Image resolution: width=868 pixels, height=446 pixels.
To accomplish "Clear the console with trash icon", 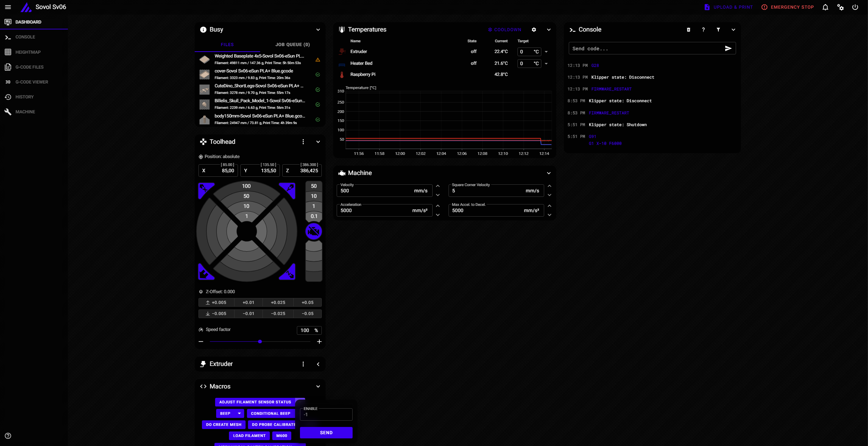I will tap(688, 30).
